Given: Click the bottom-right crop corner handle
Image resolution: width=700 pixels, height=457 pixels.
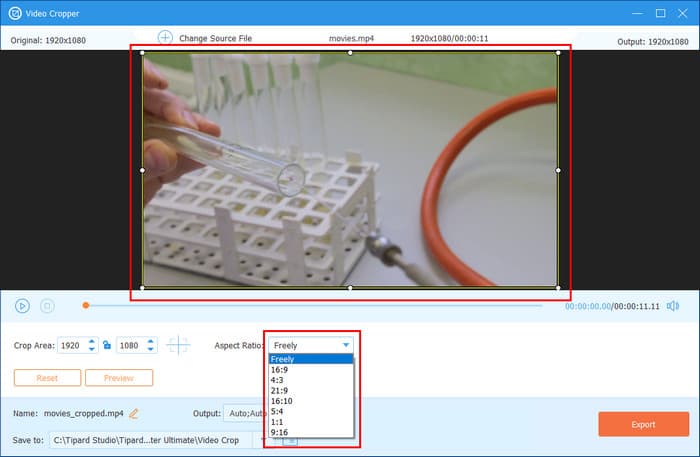Looking at the screenshot, I should 558,287.
